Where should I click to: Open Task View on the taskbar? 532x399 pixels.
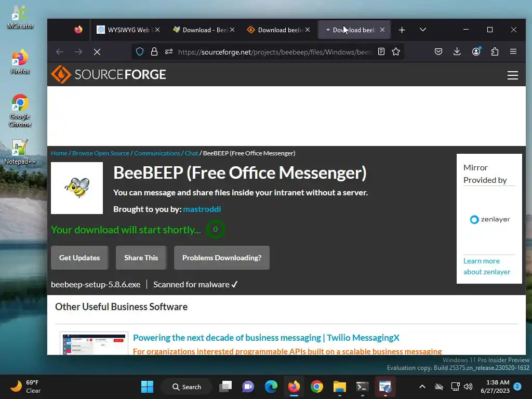coord(225,387)
